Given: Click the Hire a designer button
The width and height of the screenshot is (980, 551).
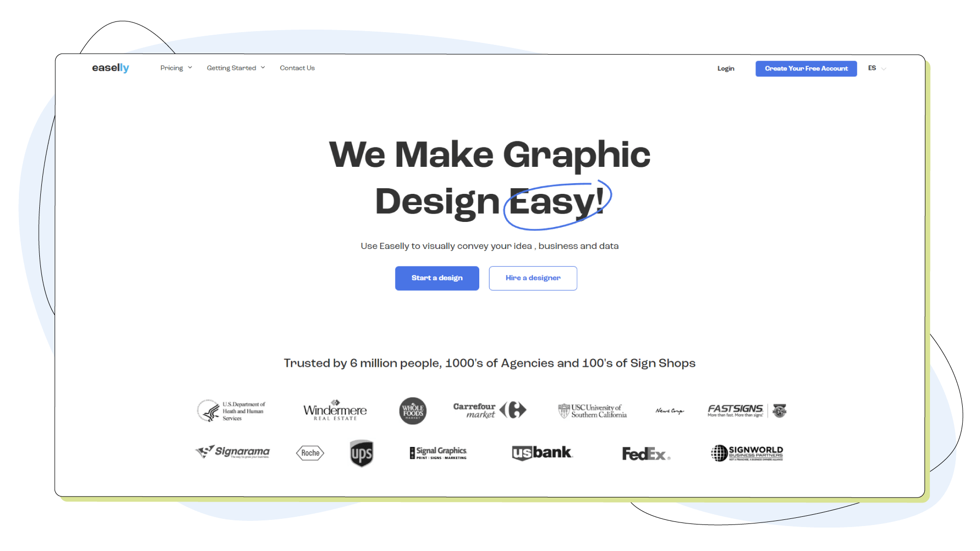Looking at the screenshot, I should click(x=532, y=278).
